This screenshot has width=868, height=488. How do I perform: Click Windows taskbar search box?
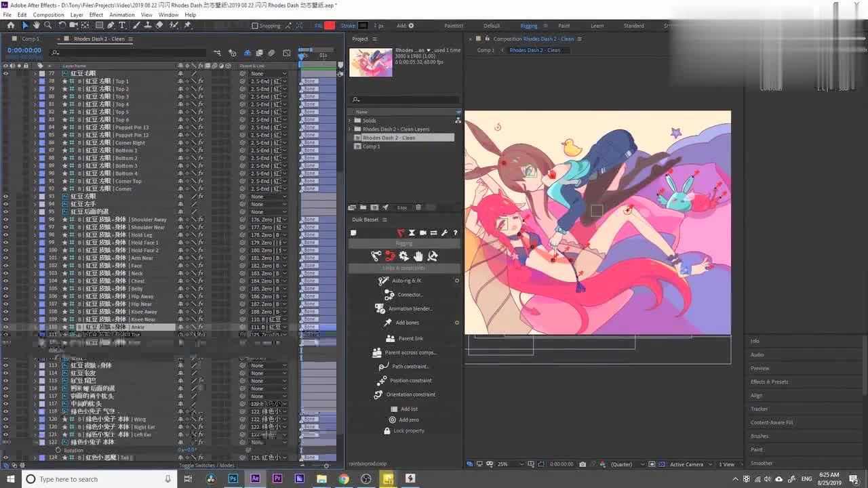point(99,479)
